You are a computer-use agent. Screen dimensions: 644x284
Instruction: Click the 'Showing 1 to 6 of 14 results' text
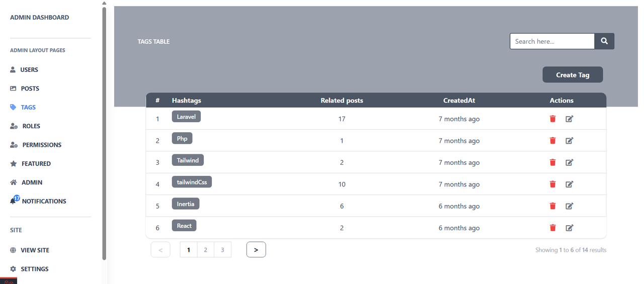pos(571,250)
